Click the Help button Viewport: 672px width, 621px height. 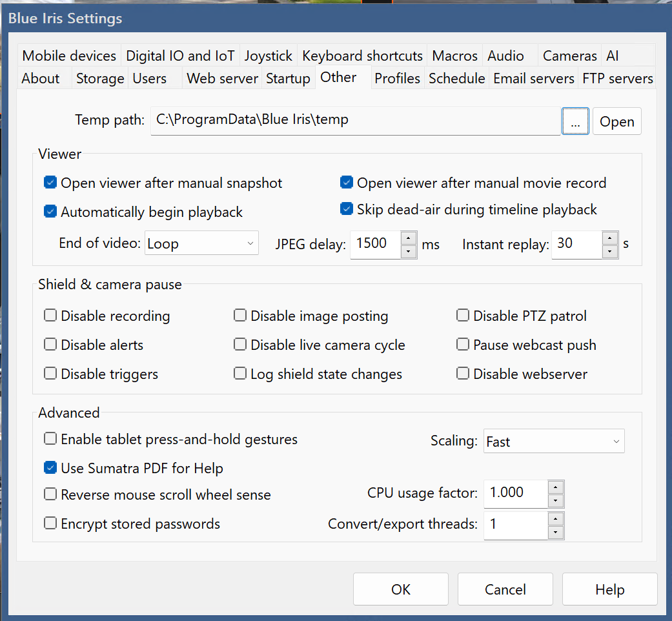(609, 589)
